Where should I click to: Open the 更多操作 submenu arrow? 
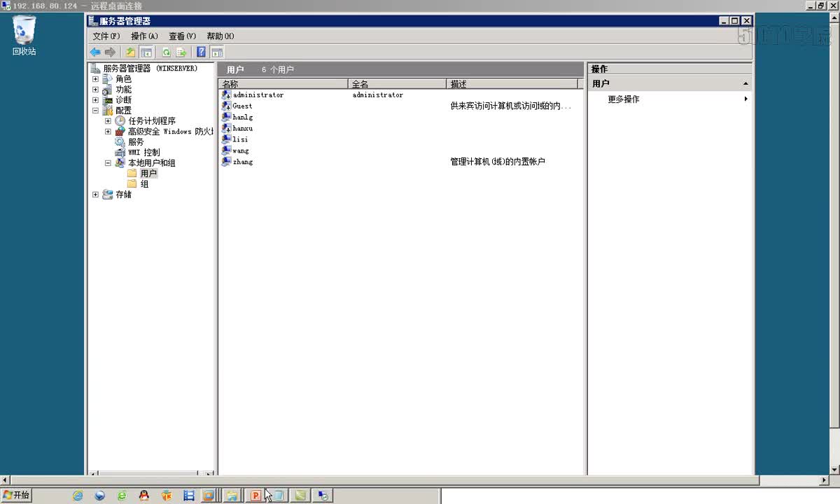[x=745, y=99]
